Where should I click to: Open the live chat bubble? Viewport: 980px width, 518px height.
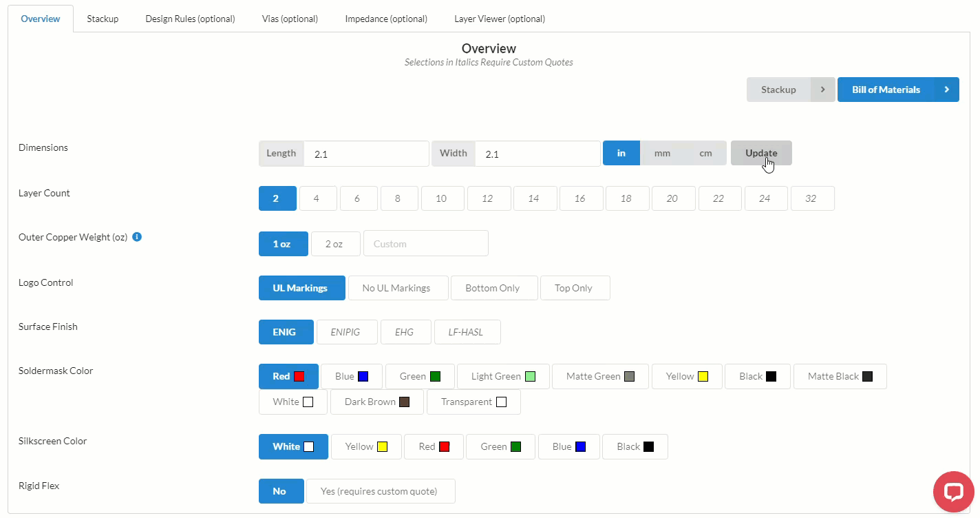953,492
